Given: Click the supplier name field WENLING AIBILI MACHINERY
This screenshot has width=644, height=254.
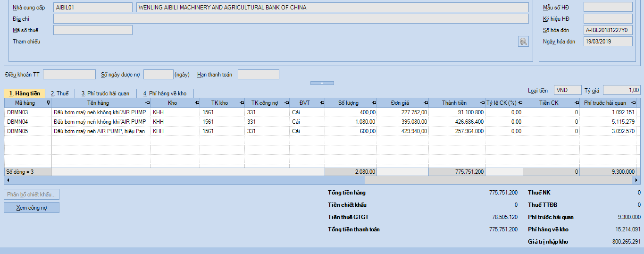Looking at the screenshot, I should pos(332,8).
